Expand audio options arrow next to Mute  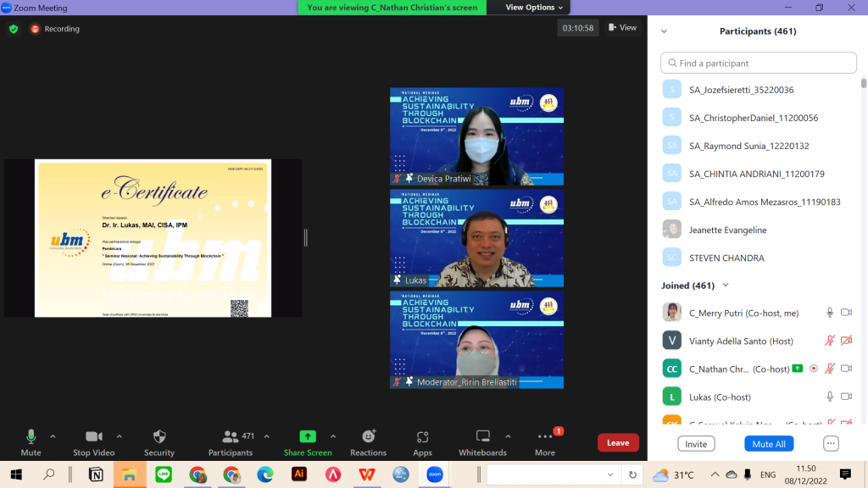pyautogui.click(x=53, y=436)
